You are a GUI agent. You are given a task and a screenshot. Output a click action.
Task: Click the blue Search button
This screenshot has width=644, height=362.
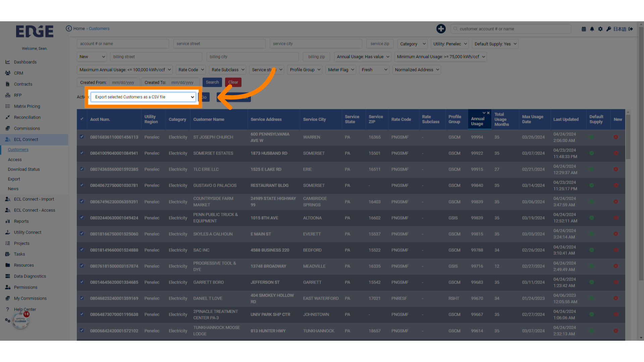(x=212, y=82)
